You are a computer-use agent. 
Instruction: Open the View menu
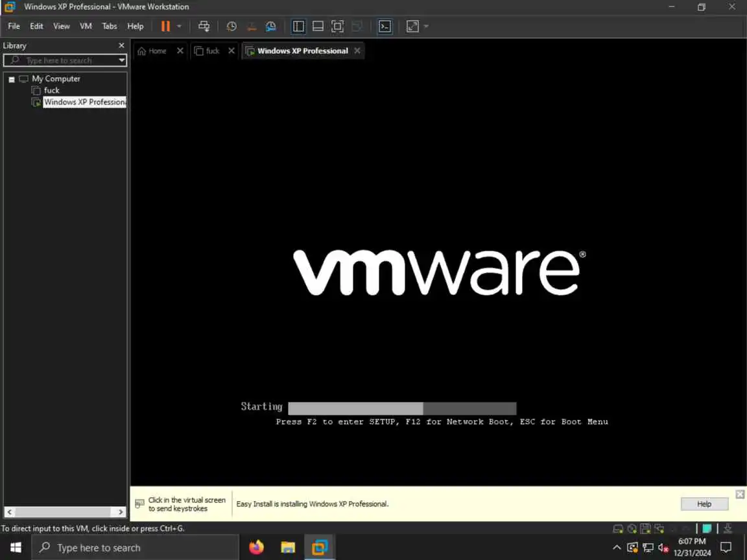[x=61, y=26]
